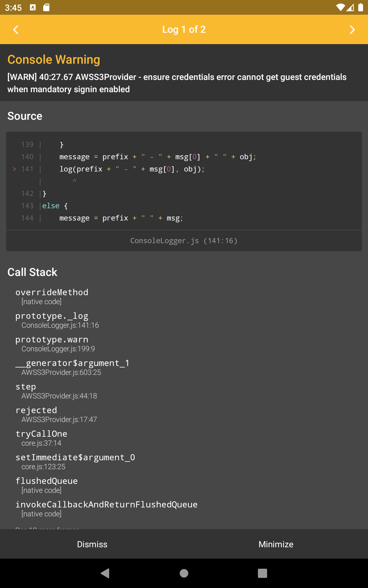Viewport: 368px width, 588px height.
Task: Tap the else keyword on line 143
Action: tap(51, 206)
